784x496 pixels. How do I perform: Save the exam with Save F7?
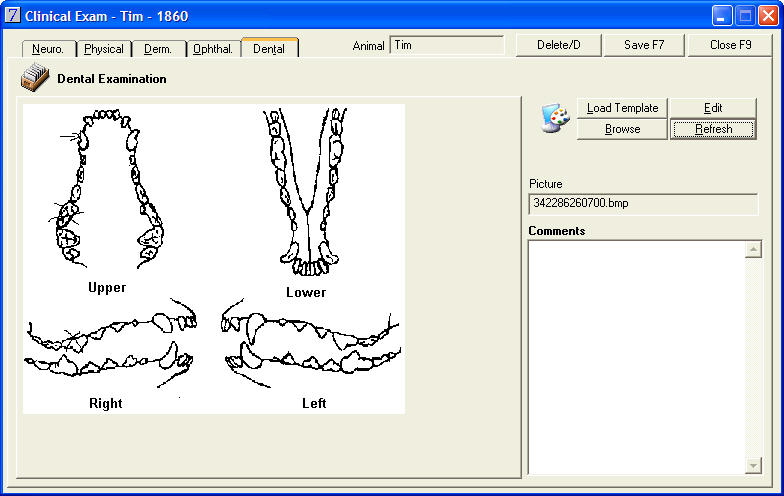point(644,45)
